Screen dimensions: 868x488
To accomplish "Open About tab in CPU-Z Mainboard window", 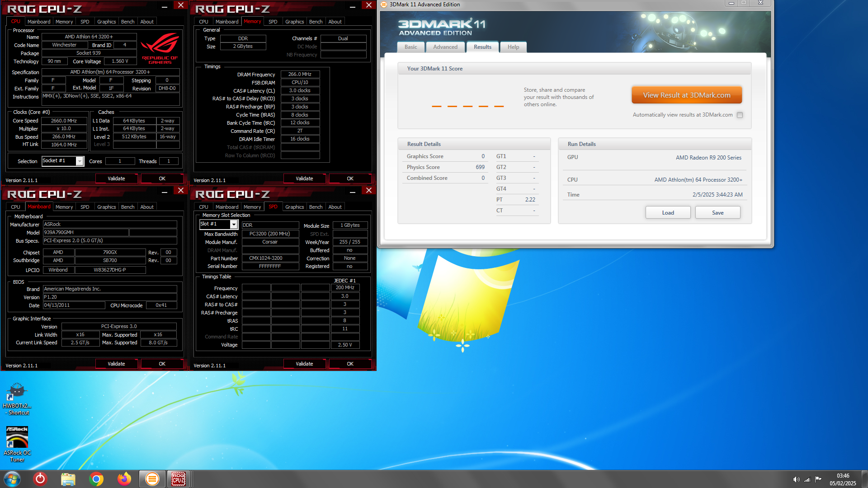I will coord(147,207).
